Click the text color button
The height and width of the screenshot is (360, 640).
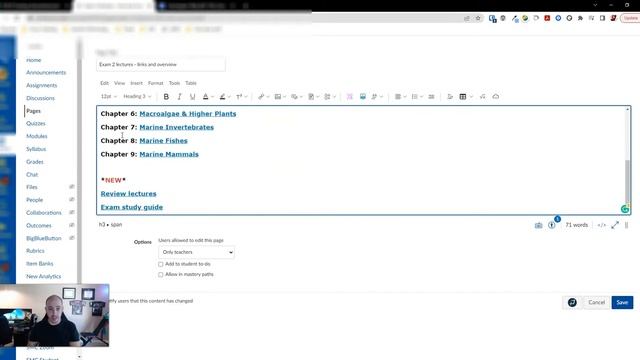click(206, 97)
